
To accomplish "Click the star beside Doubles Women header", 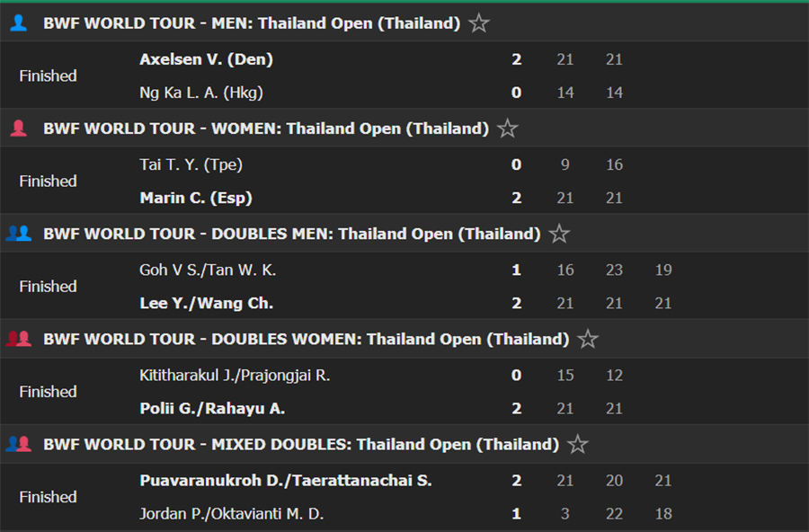I will point(588,339).
